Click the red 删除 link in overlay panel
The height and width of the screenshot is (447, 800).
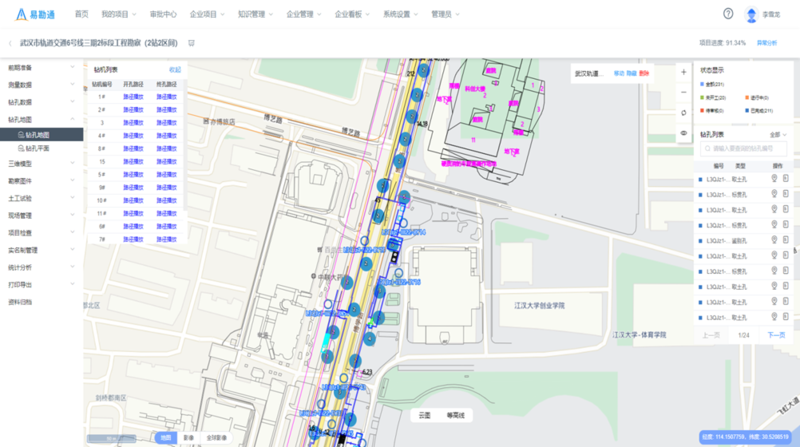[644, 73]
